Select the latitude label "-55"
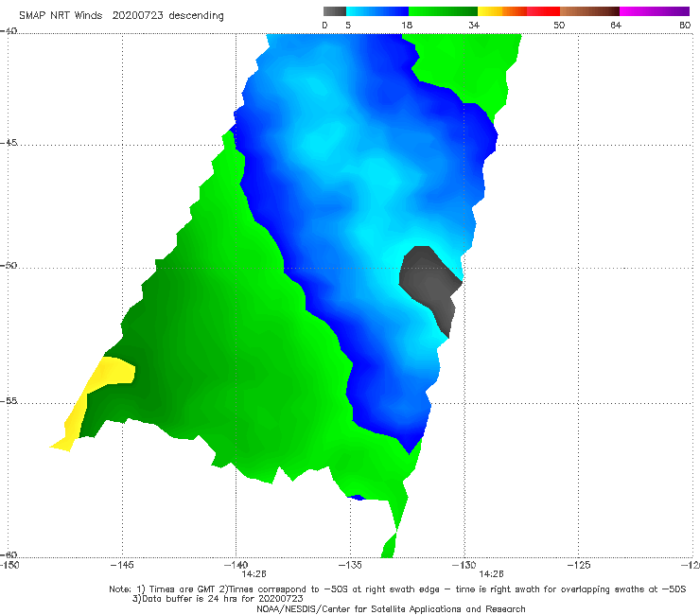 coord(9,401)
